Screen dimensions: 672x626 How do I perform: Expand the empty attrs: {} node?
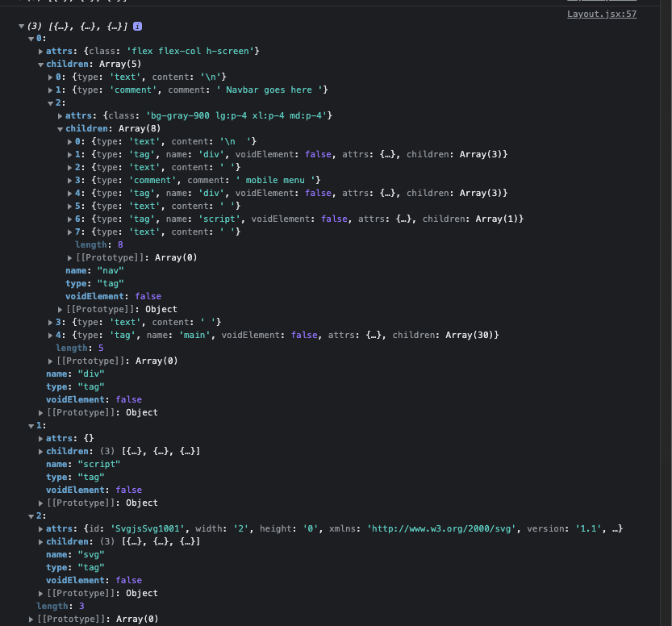(40, 439)
